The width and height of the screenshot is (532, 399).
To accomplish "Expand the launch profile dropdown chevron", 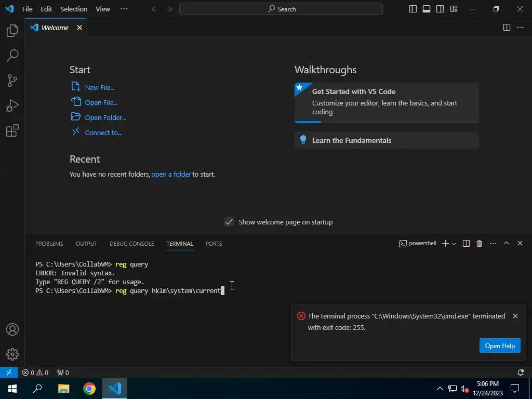I will (454, 243).
